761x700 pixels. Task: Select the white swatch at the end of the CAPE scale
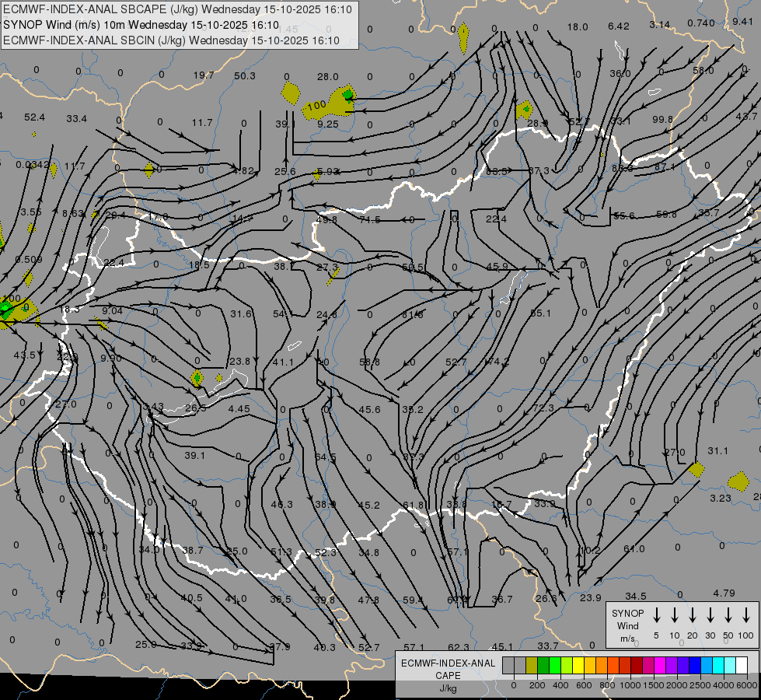coord(742,666)
